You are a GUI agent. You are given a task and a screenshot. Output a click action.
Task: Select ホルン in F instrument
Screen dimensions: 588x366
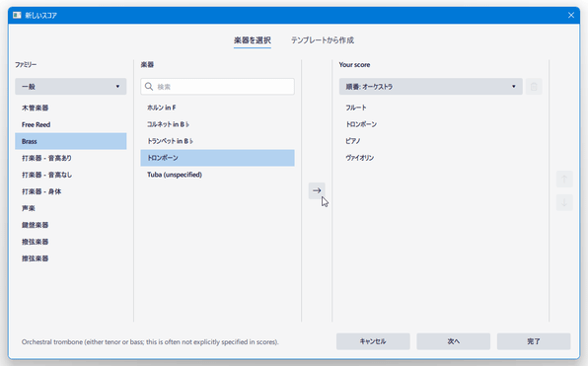point(217,108)
